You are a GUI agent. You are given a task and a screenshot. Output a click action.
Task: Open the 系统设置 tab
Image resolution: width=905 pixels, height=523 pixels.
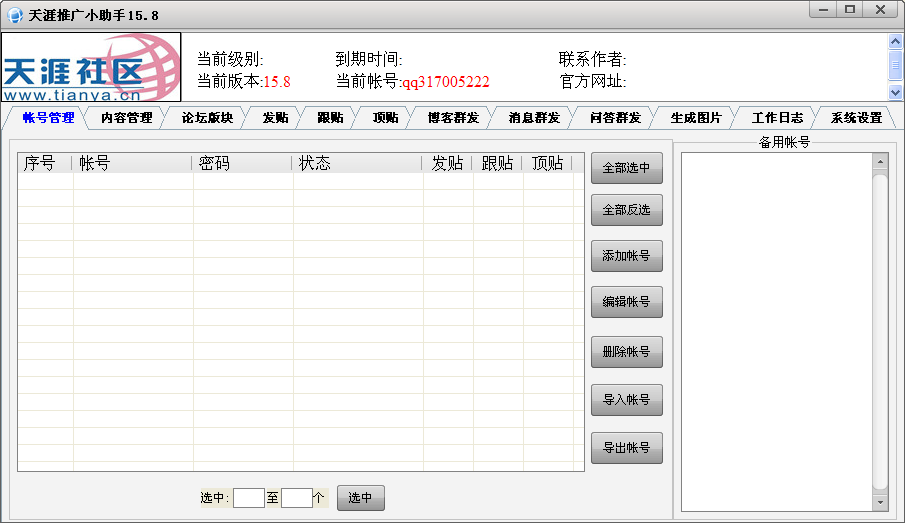point(857,118)
